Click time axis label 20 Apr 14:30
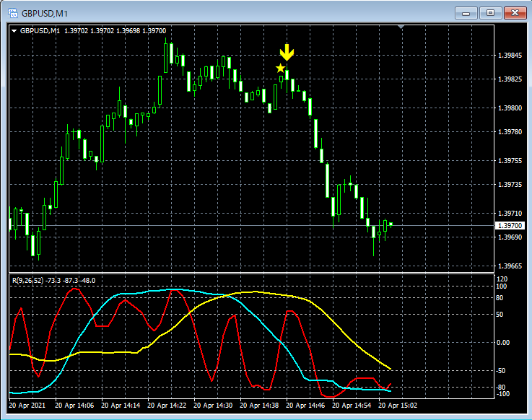The image size is (532, 420). (213, 406)
